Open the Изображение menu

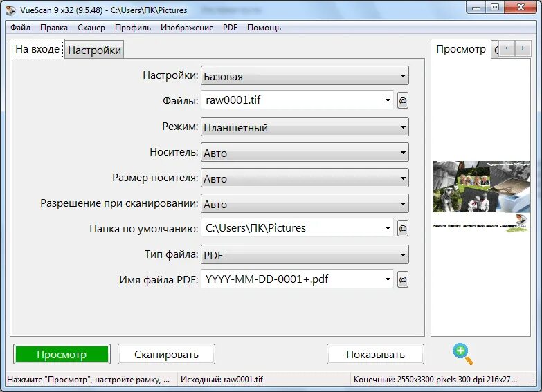[187, 28]
